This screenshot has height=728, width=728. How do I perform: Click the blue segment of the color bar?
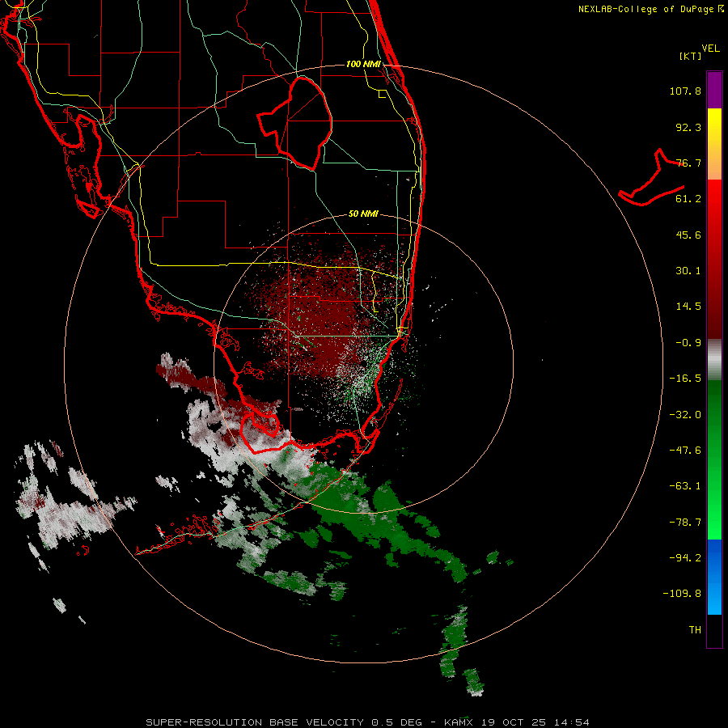click(x=714, y=577)
